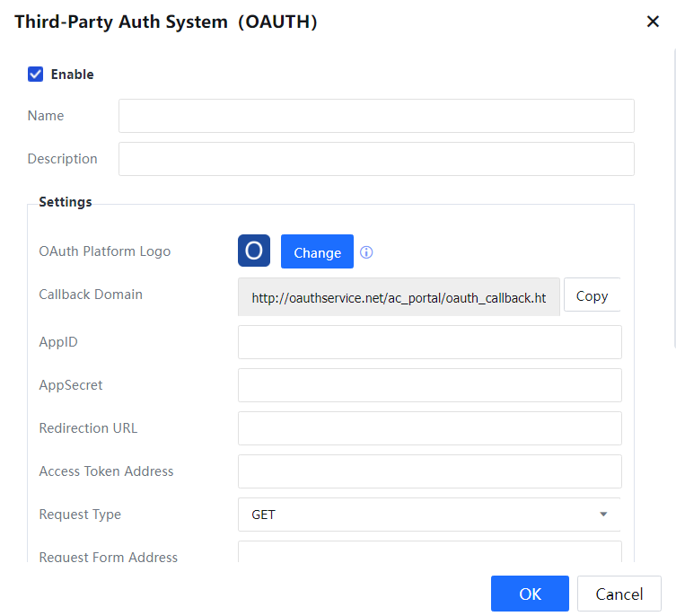Click the info icon beside Change button
Image resolution: width=676 pixels, height=616 pixels.
[x=366, y=252]
